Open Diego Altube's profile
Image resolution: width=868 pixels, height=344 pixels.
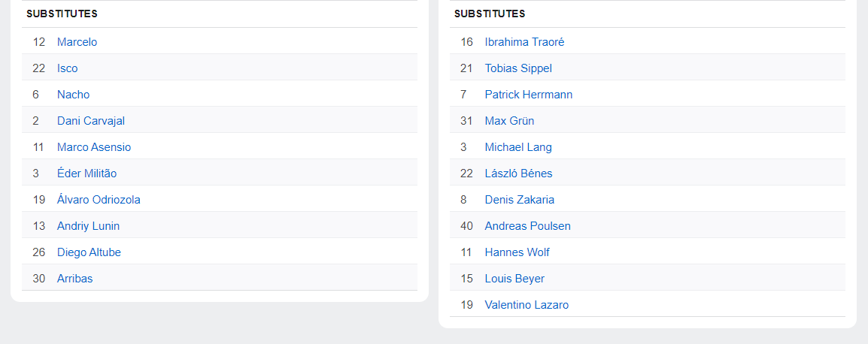[89, 252]
